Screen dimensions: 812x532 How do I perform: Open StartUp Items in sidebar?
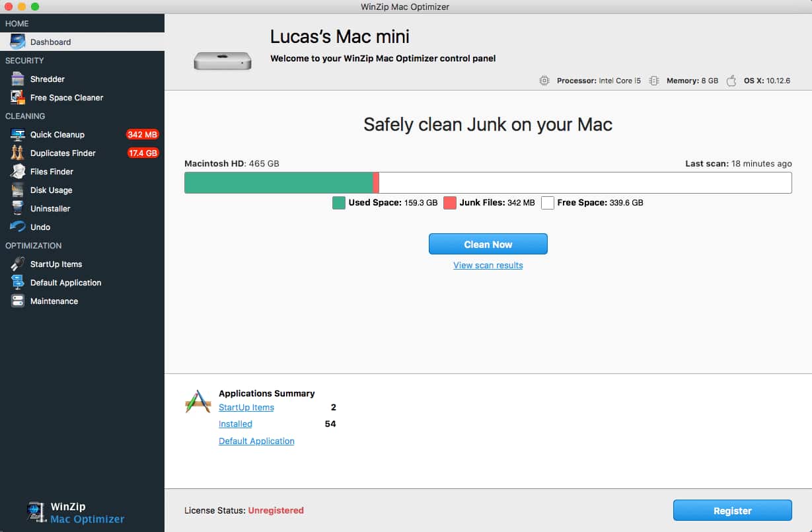click(82, 264)
